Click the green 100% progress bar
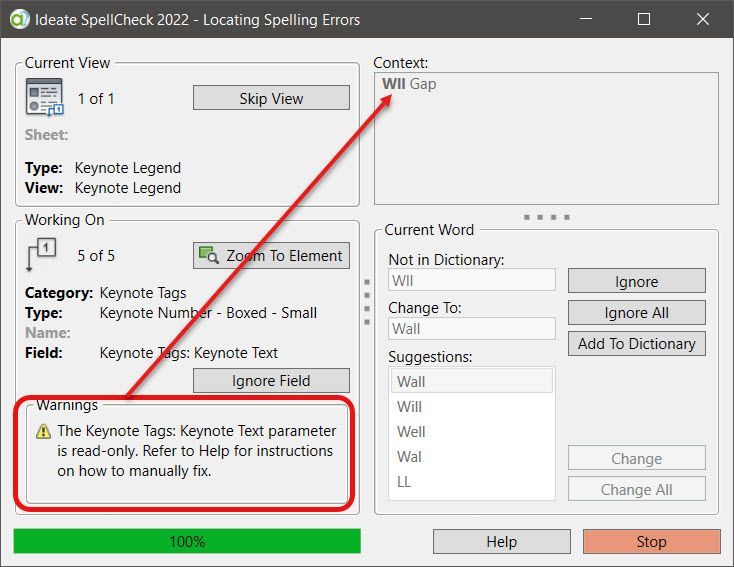The width and height of the screenshot is (734, 567). pos(187,541)
